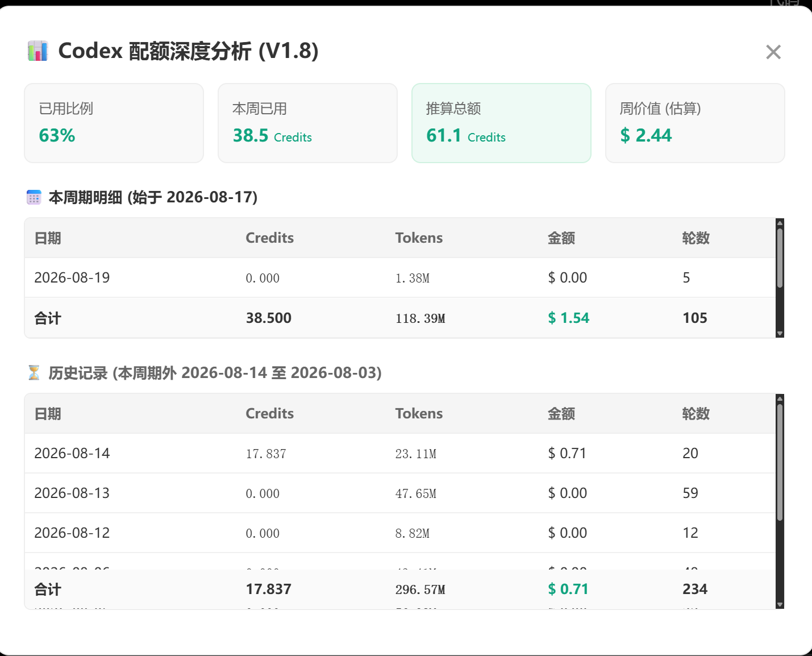Click the 0.000 credits cell for 2026-08-13
The height and width of the screenshot is (656, 812).
click(263, 493)
